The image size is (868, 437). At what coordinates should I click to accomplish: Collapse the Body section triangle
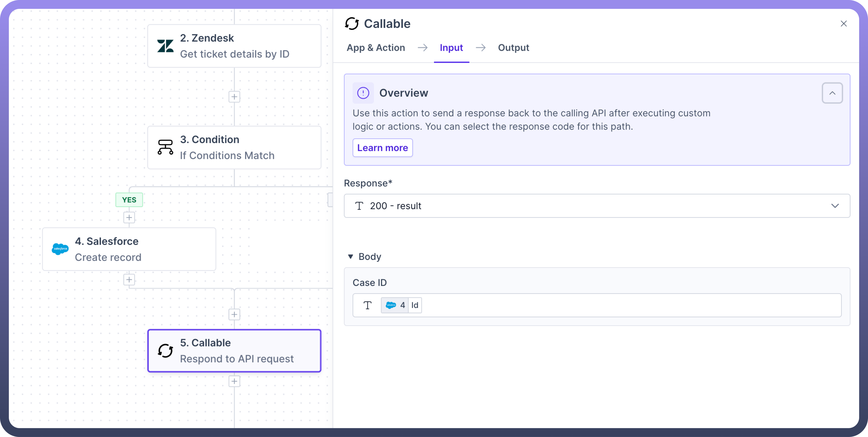point(351,257)
